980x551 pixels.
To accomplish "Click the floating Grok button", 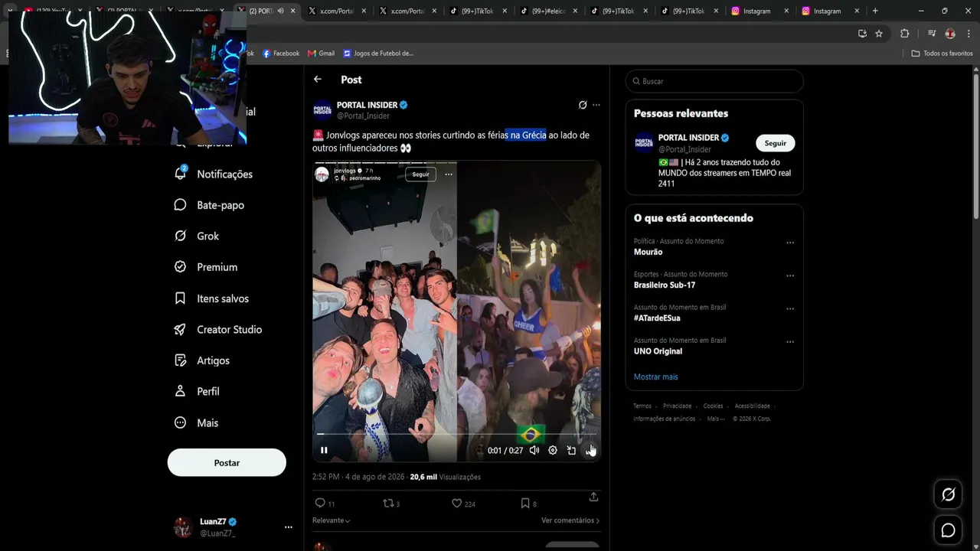I will [x=948, y=494].
